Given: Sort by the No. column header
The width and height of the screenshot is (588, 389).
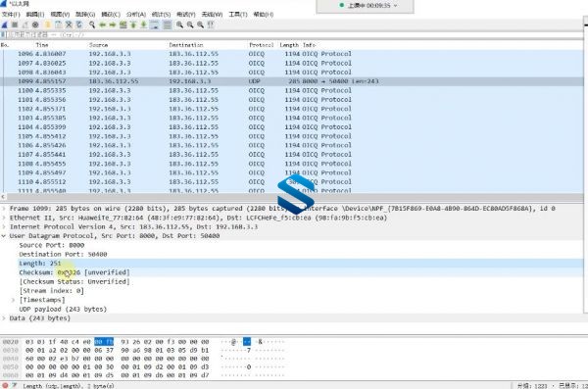Looking at the screenshot, I should click(5, 45).
